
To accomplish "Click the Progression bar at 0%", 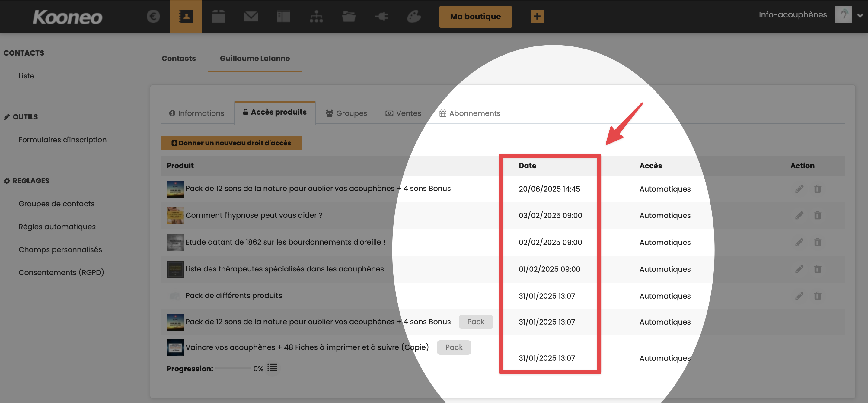I will pyautogui.click(x=234, y=368).
